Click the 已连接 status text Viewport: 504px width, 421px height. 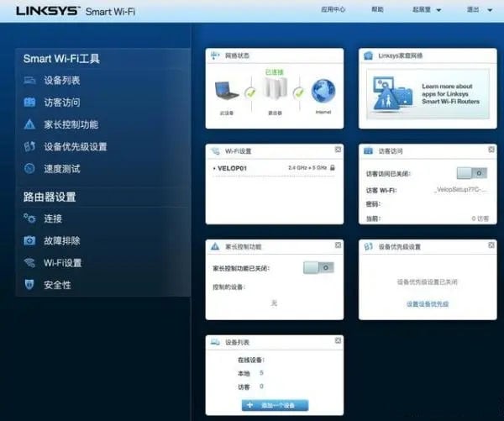coord(275,72)
